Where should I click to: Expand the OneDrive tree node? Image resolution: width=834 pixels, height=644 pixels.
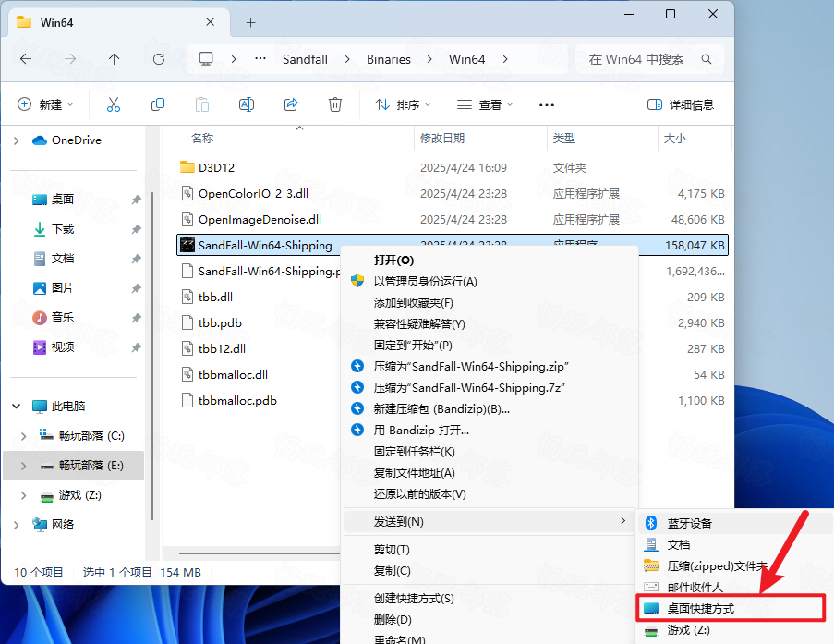click(x=17, y=140)
